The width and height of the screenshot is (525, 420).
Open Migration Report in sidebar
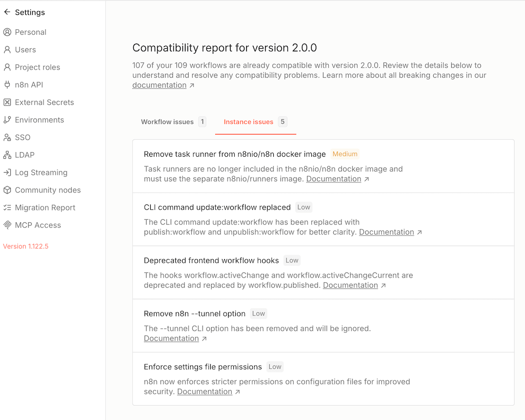45,207
